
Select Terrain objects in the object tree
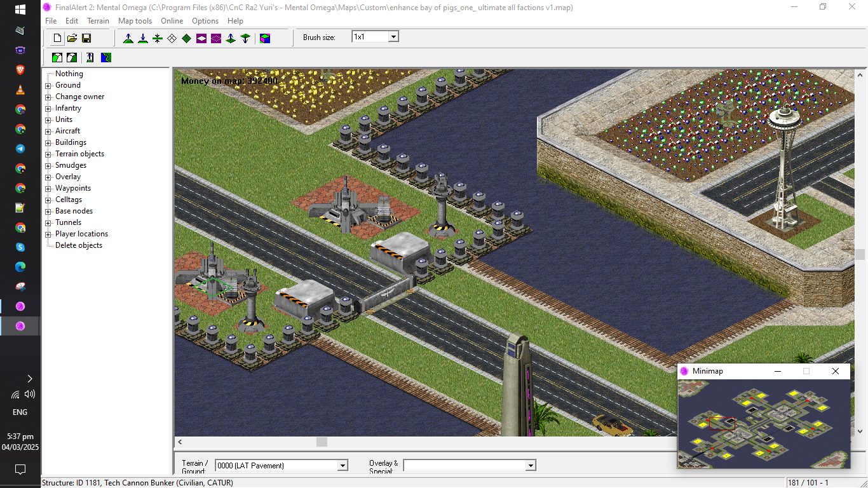[79, 154]
